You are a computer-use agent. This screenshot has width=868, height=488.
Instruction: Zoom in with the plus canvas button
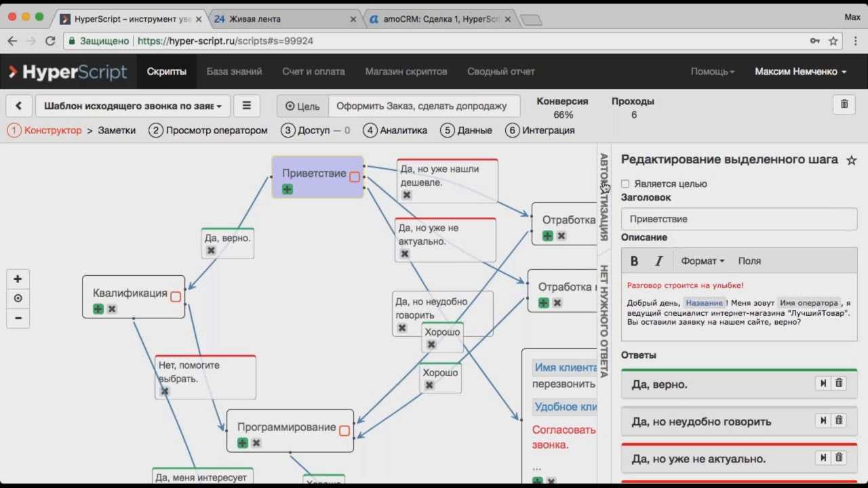coord(18,279)
